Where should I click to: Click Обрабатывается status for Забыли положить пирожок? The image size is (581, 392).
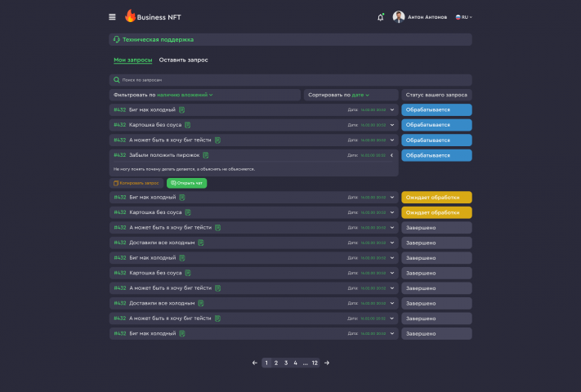pos(436,155)
